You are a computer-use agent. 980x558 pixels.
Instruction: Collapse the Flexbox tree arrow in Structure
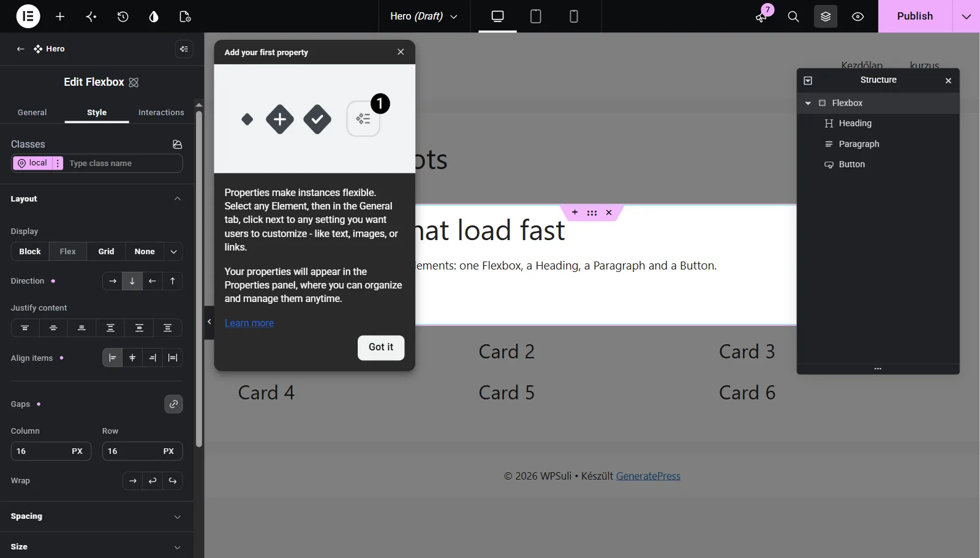click(808, 104)
